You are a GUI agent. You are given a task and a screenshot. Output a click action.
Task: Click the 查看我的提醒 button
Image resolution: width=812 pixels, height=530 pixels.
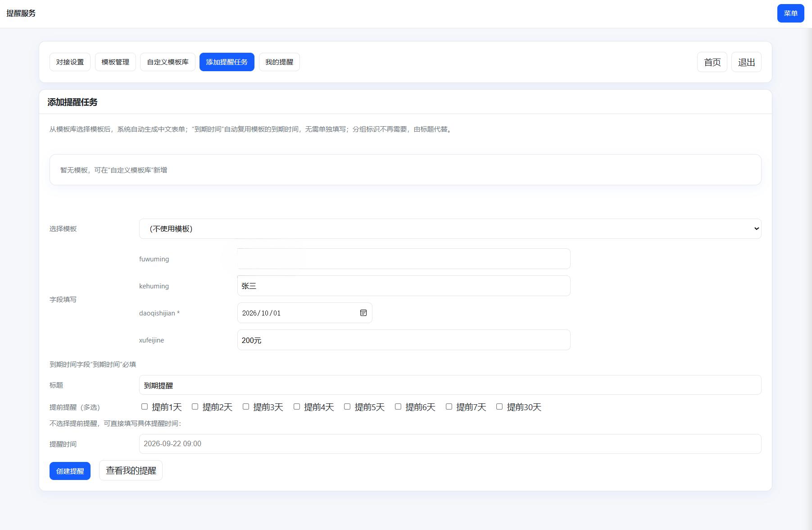(x=131, y=470)
